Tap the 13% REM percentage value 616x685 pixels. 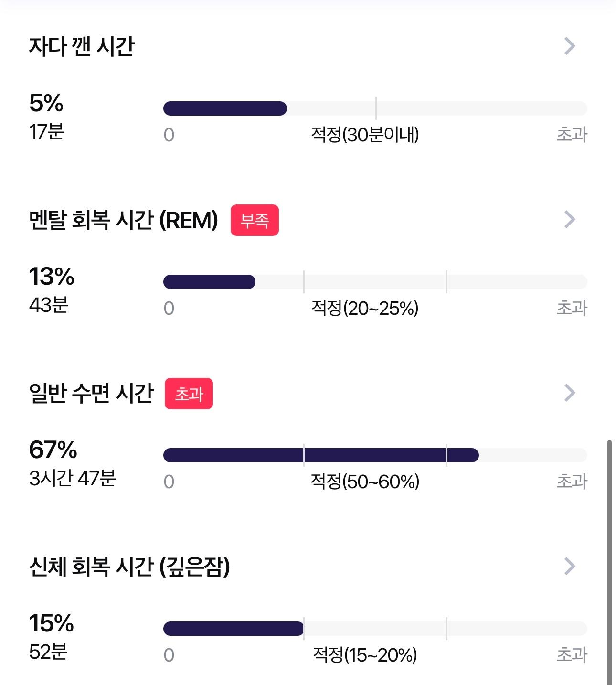52,277
